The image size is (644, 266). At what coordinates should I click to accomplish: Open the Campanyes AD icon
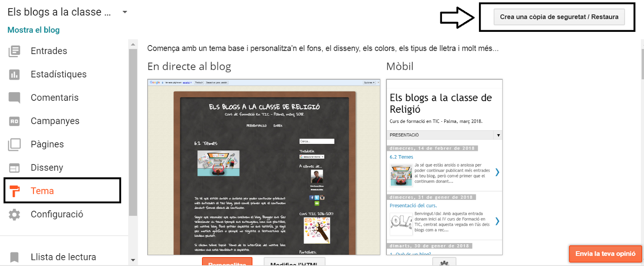(14, 121)
